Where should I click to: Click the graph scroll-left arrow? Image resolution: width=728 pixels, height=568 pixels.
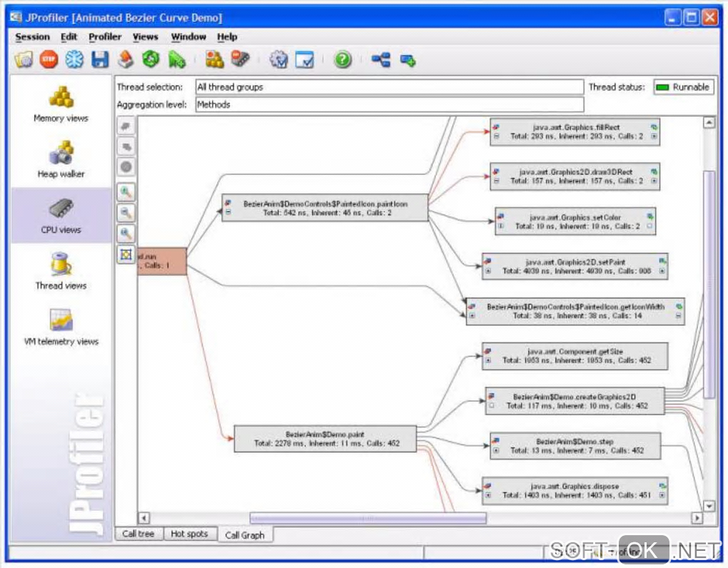(x=144, y=518)
